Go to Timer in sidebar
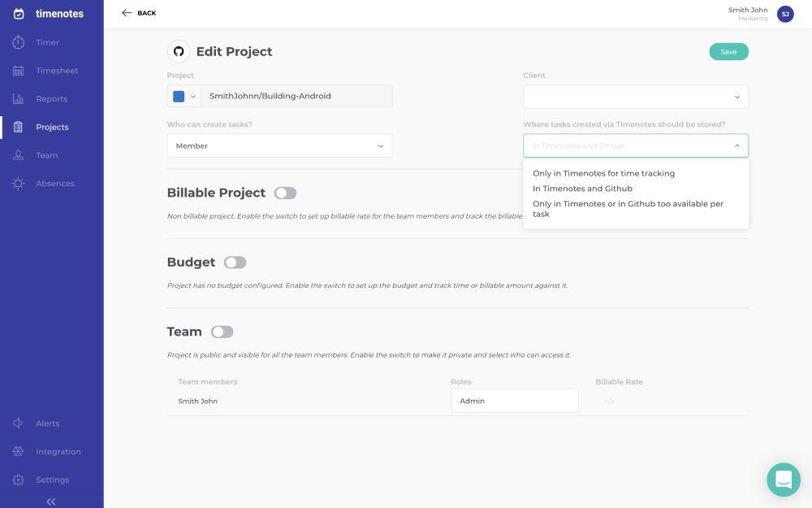Screen dimensions: 812x508 [47, 42]
